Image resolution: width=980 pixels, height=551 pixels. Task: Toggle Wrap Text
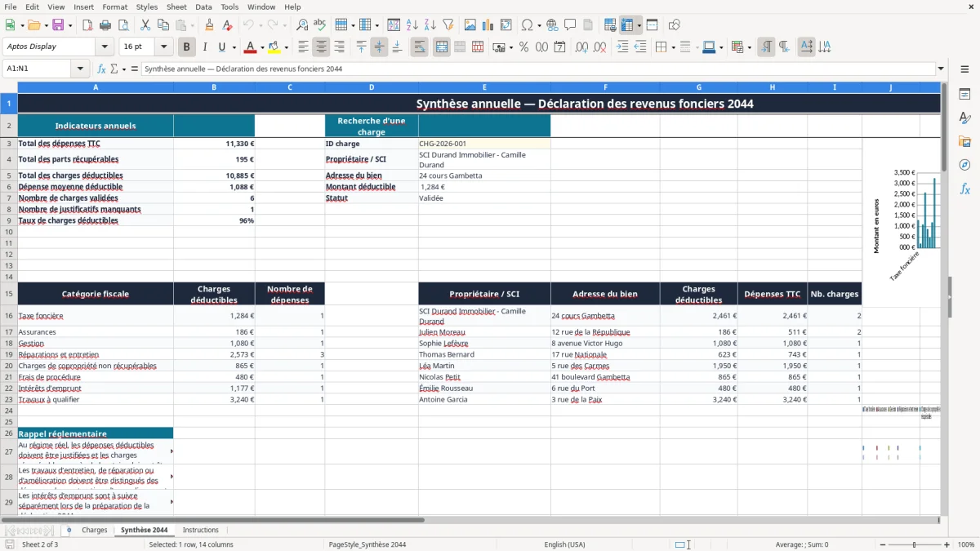click(419, 47)
